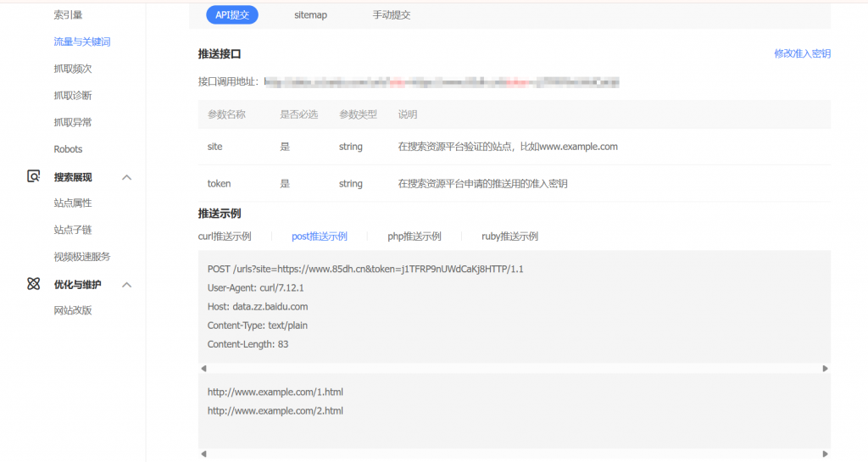Click the site parameter name cell
868x462 pixels.
214,147
